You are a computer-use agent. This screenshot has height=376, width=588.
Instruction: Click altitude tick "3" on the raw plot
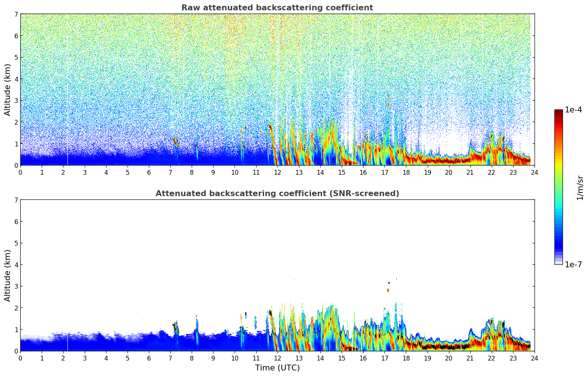(x=16, y=101)
